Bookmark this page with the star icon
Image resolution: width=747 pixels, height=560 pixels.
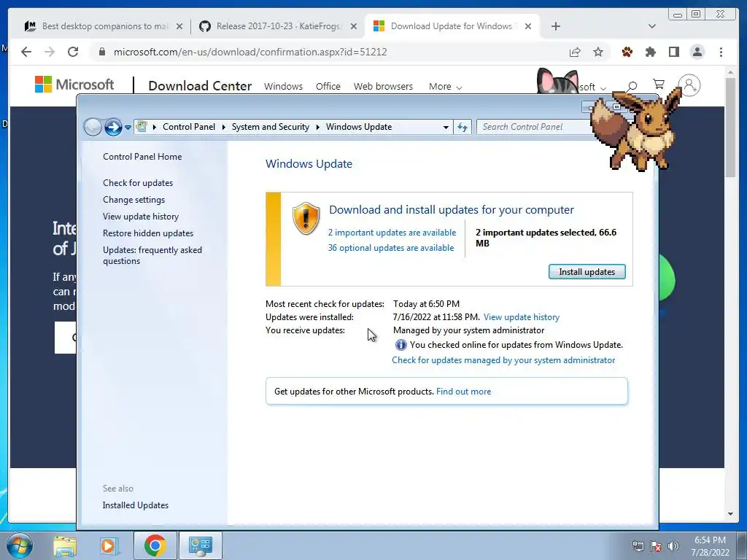[x=598, y=52]
